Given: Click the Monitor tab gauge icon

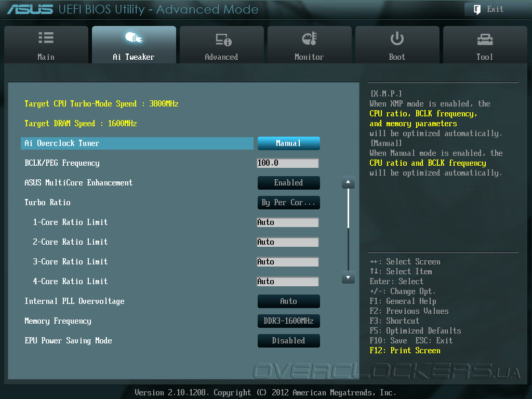Looking at the screenshot, I should [x=310, y=38].
